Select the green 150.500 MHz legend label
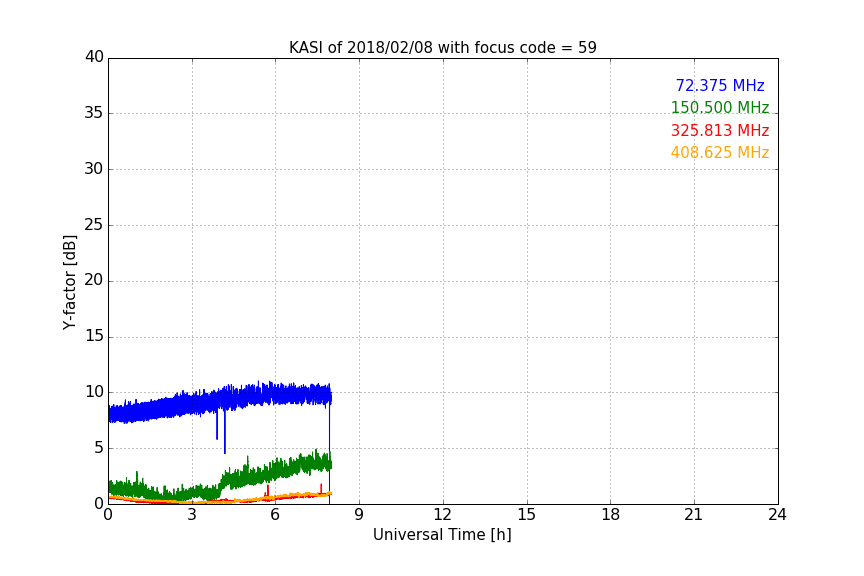The width and height of the screenshot is (864, 576). tap(720, 107)
